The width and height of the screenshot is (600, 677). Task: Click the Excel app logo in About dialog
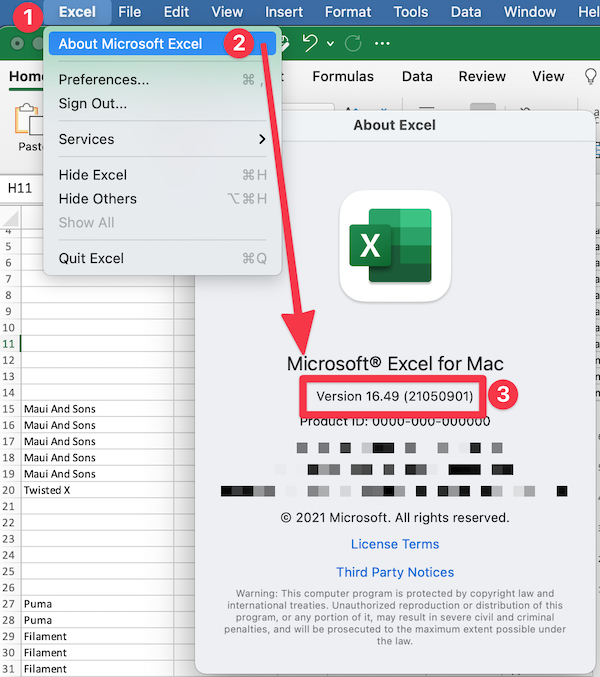click(x=394, y=246)
